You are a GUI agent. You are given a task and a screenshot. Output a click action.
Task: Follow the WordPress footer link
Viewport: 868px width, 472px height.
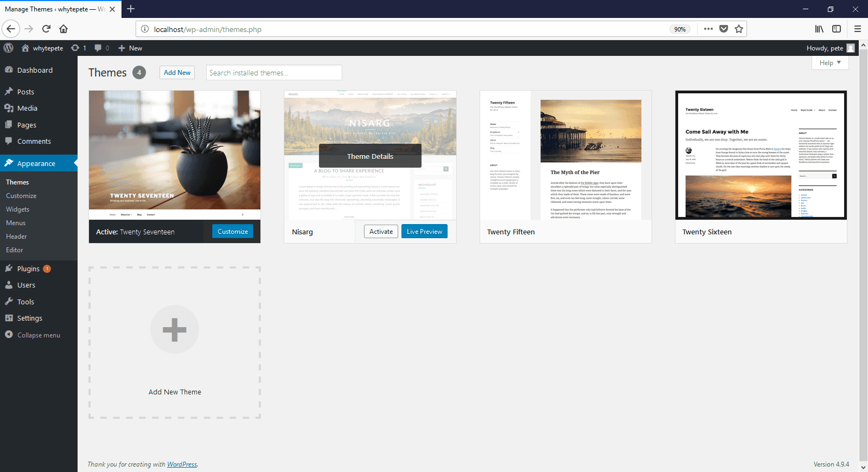182,464
